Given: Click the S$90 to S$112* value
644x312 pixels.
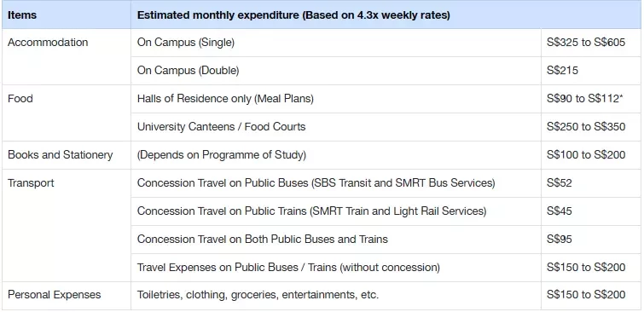Looking at the screenshot, I should [585, 99].
